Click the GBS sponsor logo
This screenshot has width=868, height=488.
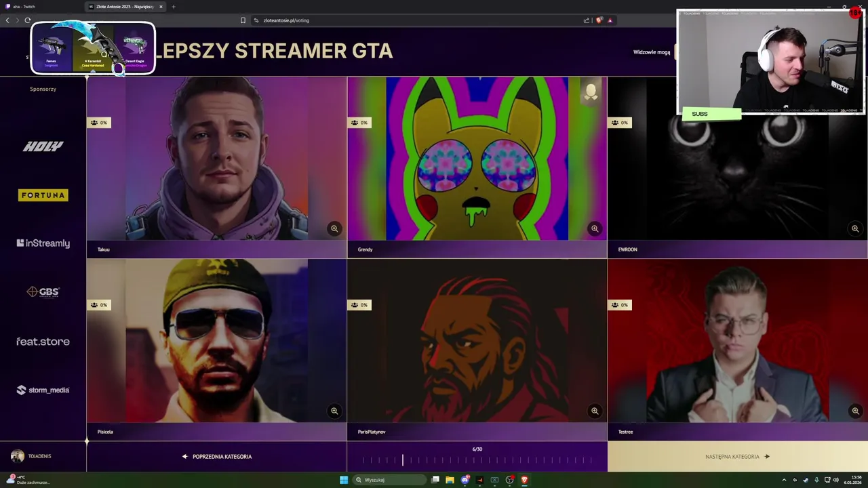click(43, 292)
